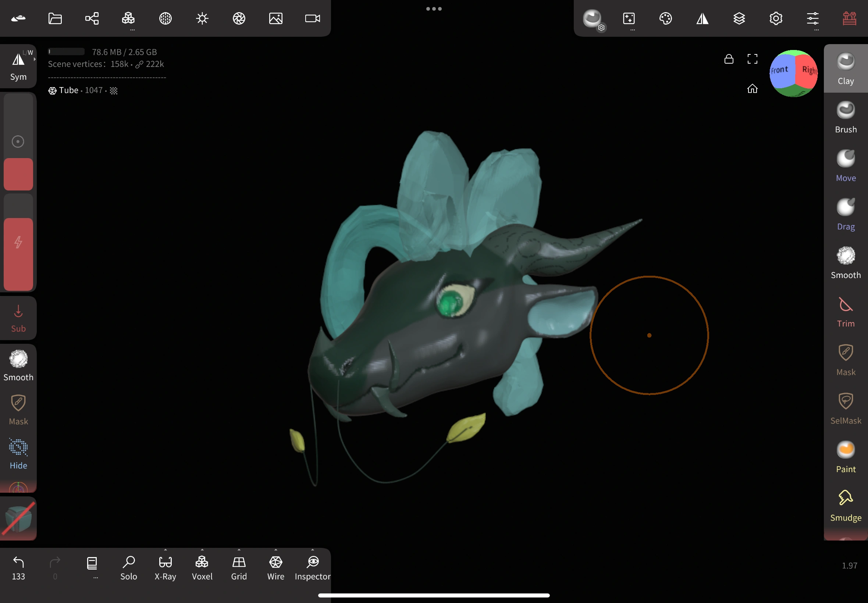Toggle Wire display of the mesh
This screenshot has width=868, height=603.
click(x=275, y=567)
